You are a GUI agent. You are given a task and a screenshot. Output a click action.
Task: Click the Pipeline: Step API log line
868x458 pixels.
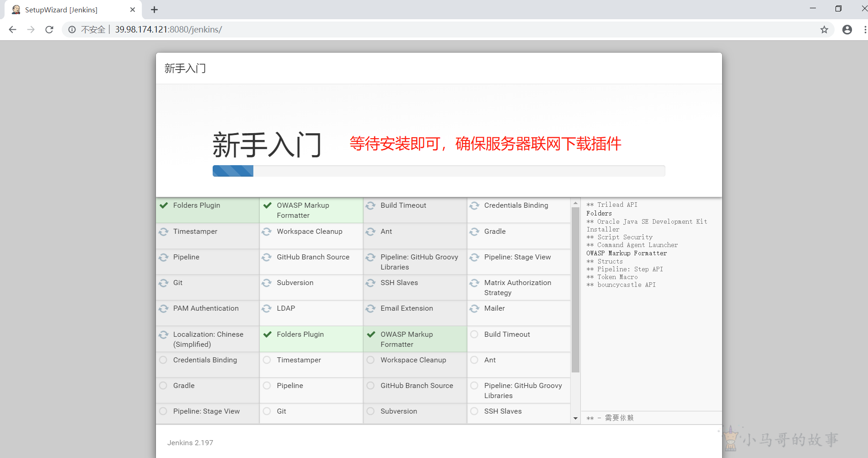pos(625,269)
